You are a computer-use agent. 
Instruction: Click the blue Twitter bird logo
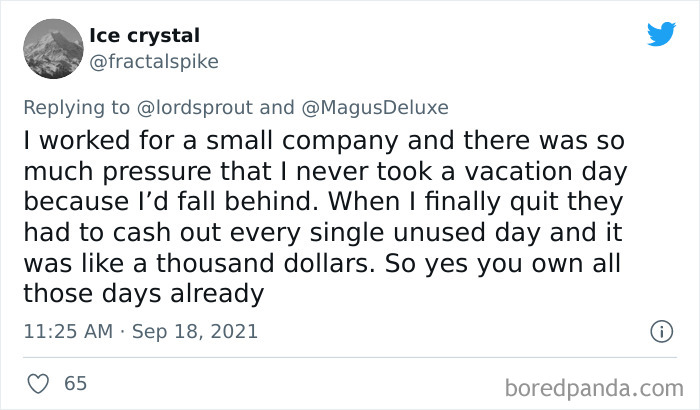point(661,33)
